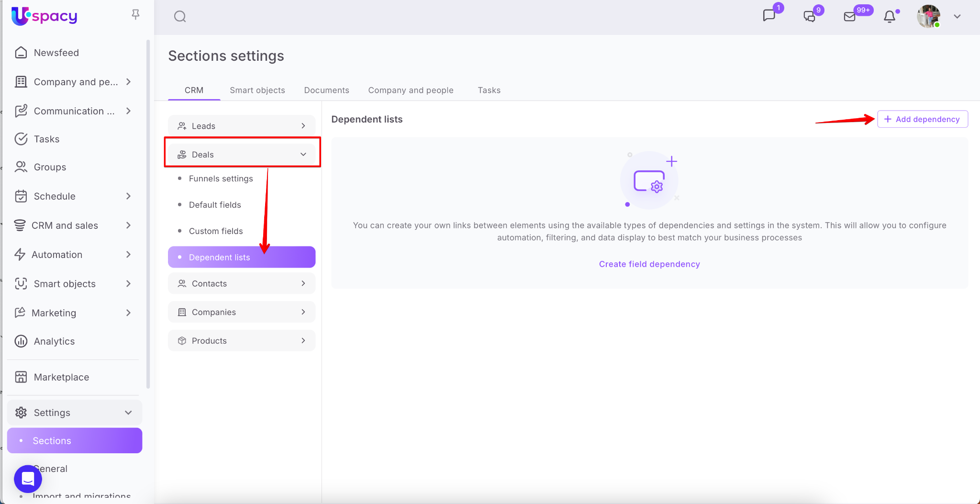Open chat messages icon with badge 1

coord(769,16)
